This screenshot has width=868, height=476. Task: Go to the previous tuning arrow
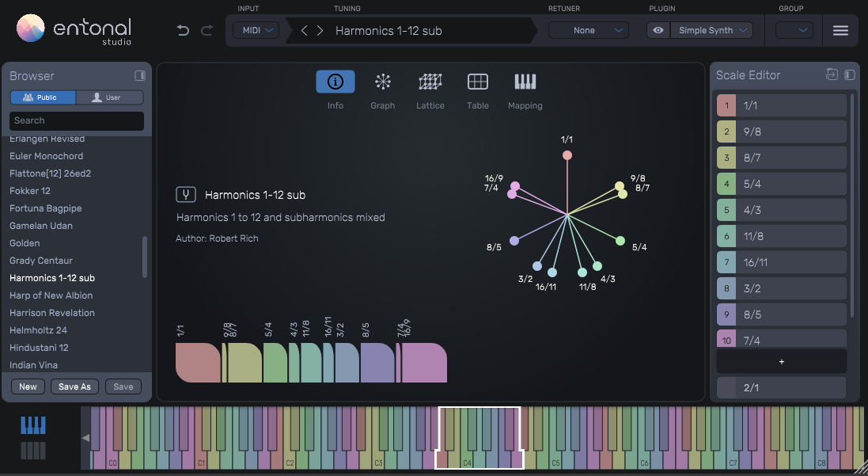click(x=305, y=31)
